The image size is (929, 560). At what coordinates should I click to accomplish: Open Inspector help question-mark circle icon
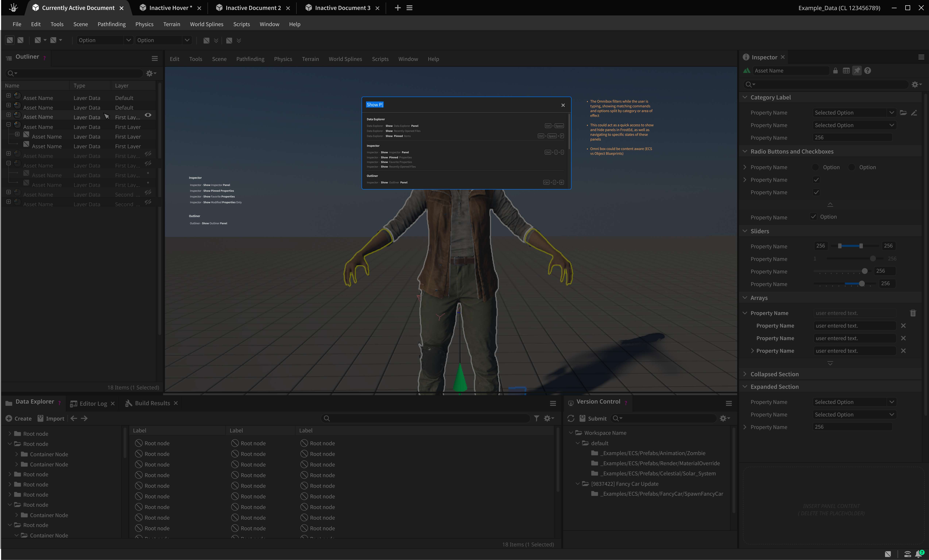point(868,71)
